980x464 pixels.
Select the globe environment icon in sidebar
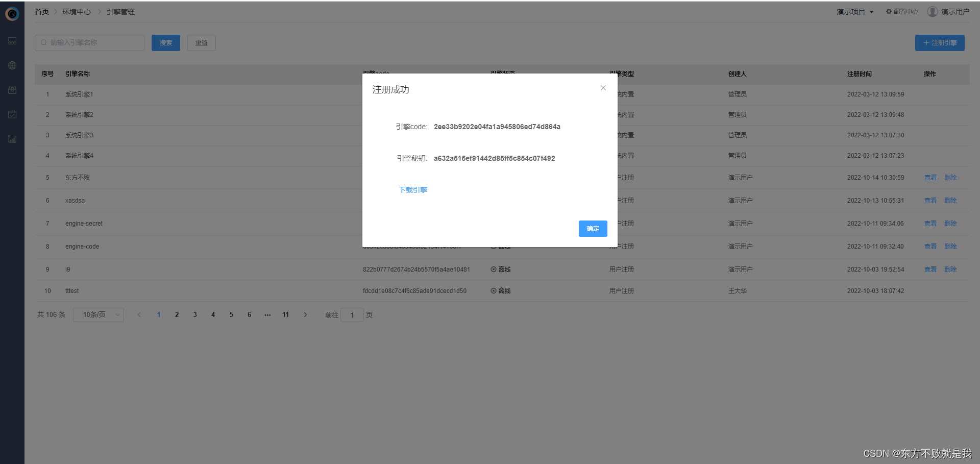click(12, 65)
